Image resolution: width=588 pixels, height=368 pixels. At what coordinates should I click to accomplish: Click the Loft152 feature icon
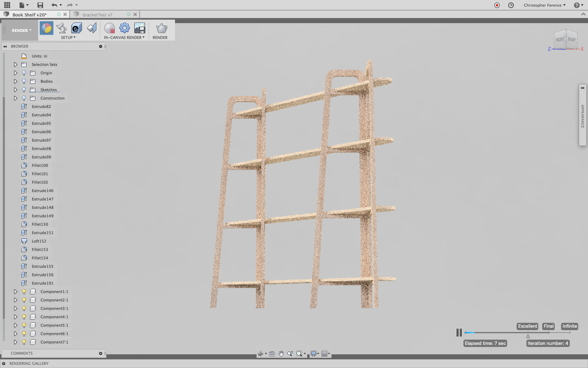pyautogui.click(x=24, y=241)
